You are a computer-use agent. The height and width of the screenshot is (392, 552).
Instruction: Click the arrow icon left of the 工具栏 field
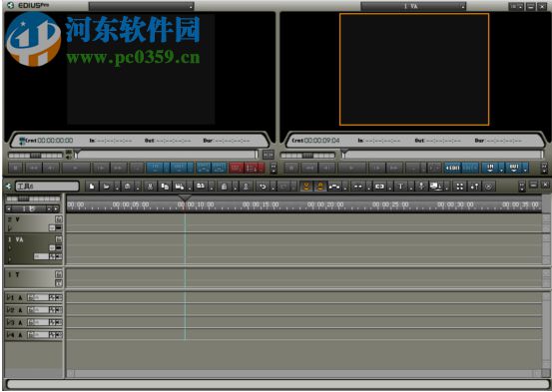click(x=8, y=187)
